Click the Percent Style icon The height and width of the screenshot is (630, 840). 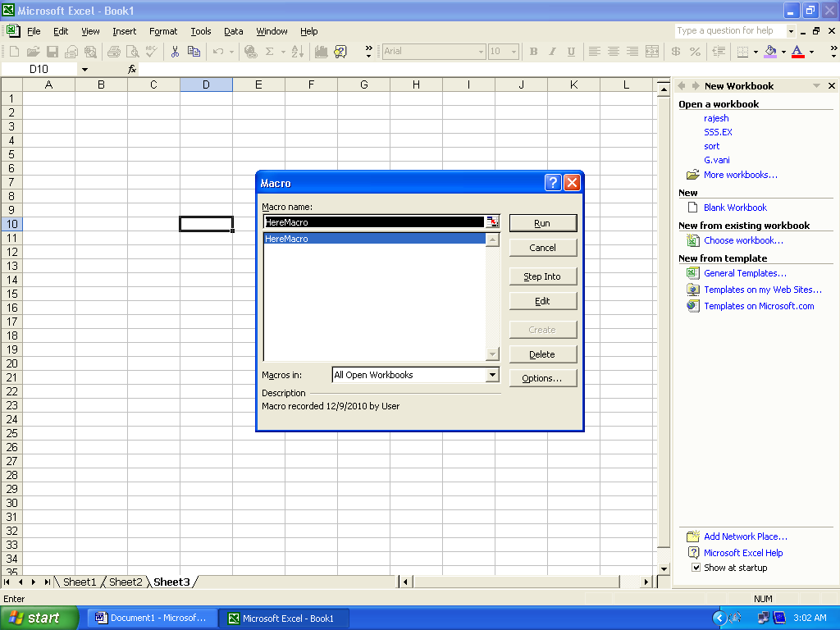[695, 52]
